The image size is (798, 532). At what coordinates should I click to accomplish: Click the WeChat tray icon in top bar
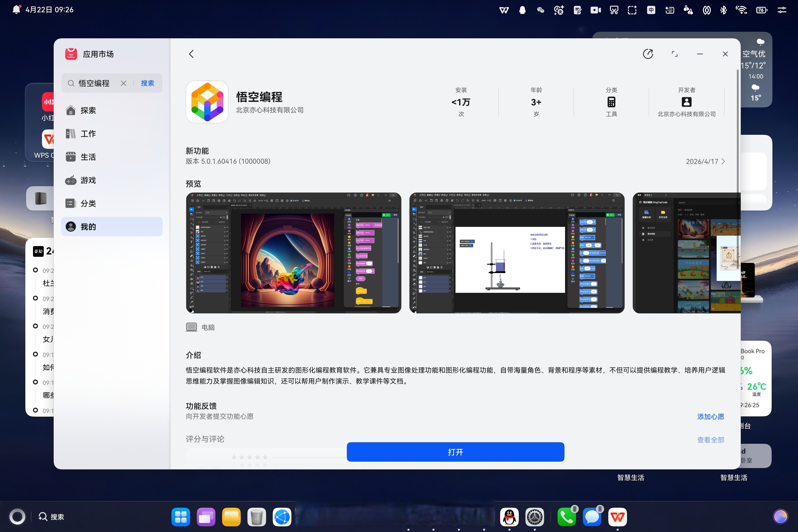540,10
